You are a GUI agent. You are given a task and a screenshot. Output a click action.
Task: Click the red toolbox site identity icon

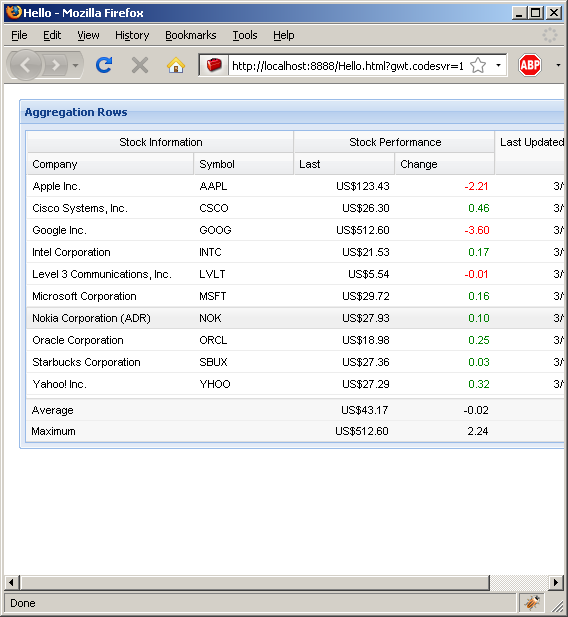(x=214, y=65)
